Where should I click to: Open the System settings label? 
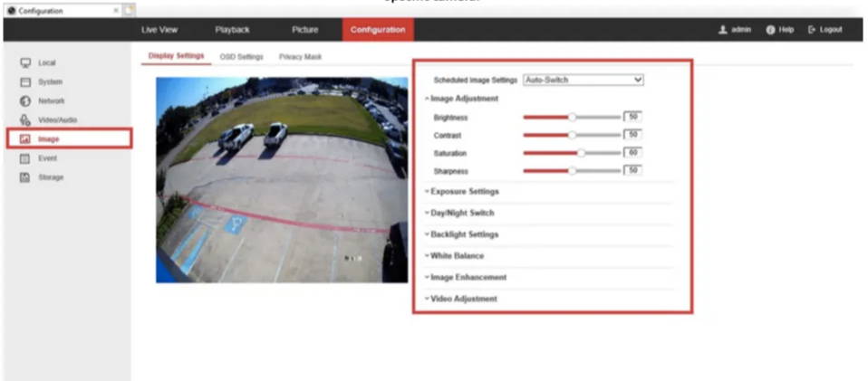click(50, 81)
